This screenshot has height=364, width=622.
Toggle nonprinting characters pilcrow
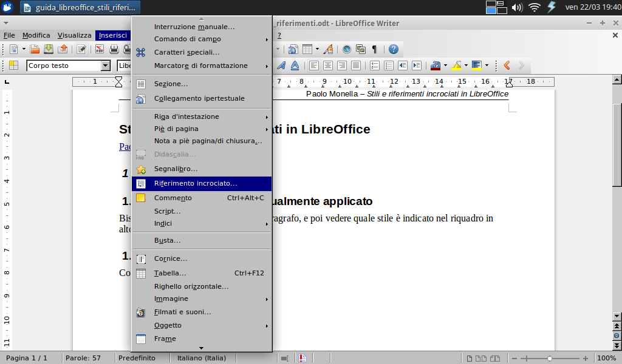pos(374,49)
